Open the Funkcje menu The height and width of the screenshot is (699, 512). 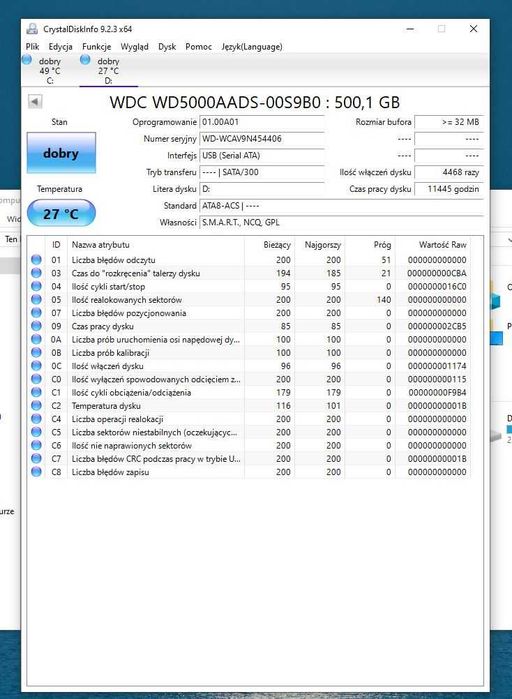(x=96, y=47)
